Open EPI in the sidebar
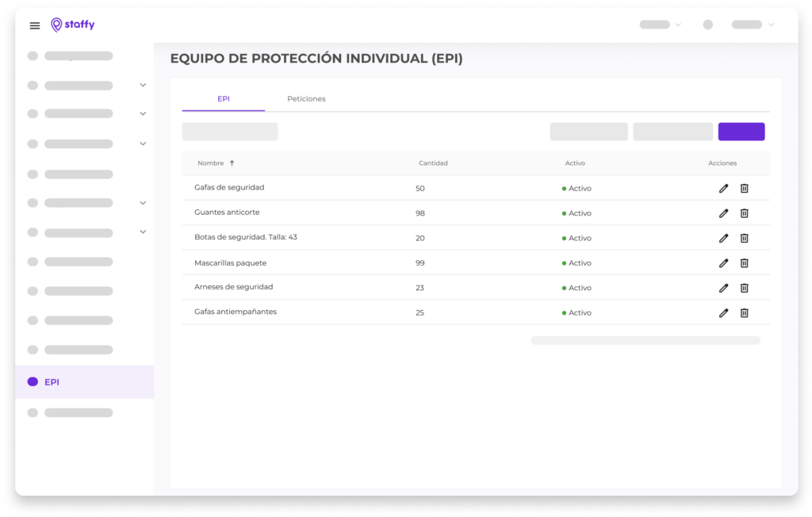Screen dimensions: 812x517 (x=52, y=382)
